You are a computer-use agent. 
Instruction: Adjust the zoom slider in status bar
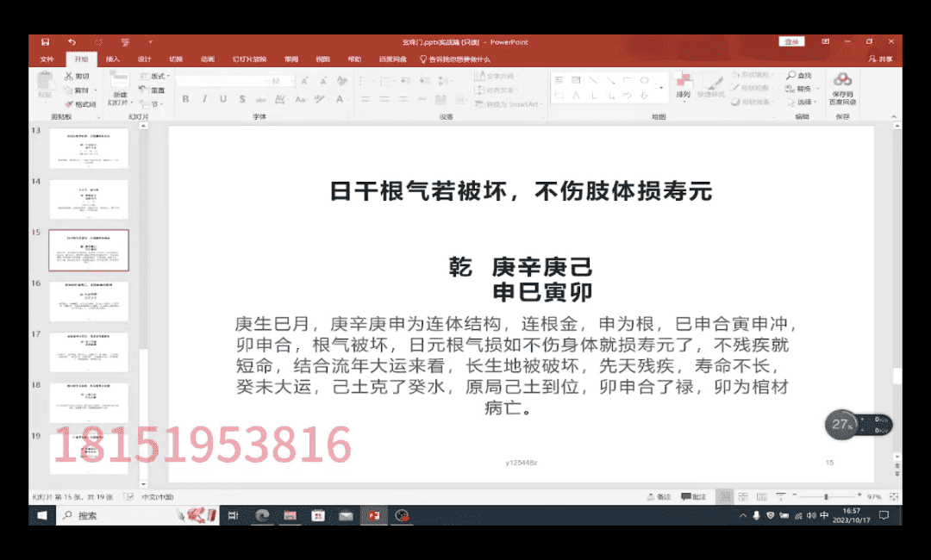click(825, 497)
